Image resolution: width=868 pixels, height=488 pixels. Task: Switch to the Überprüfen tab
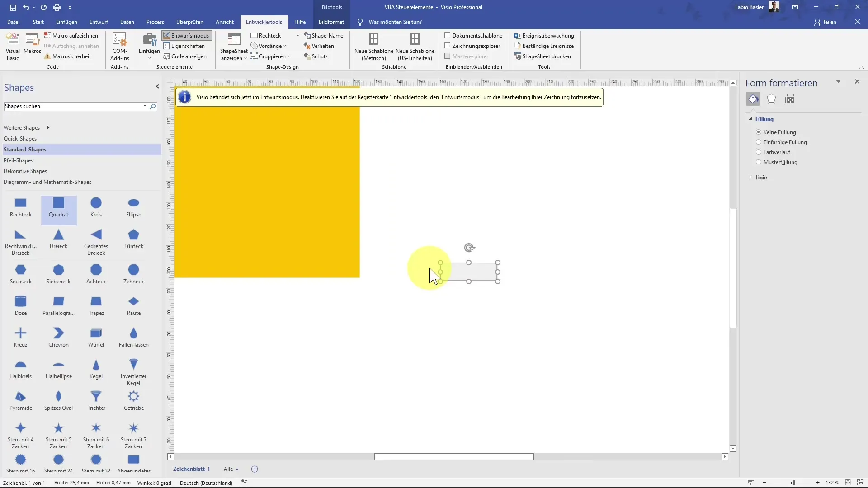pyautogui.click(x=190, y=22)
